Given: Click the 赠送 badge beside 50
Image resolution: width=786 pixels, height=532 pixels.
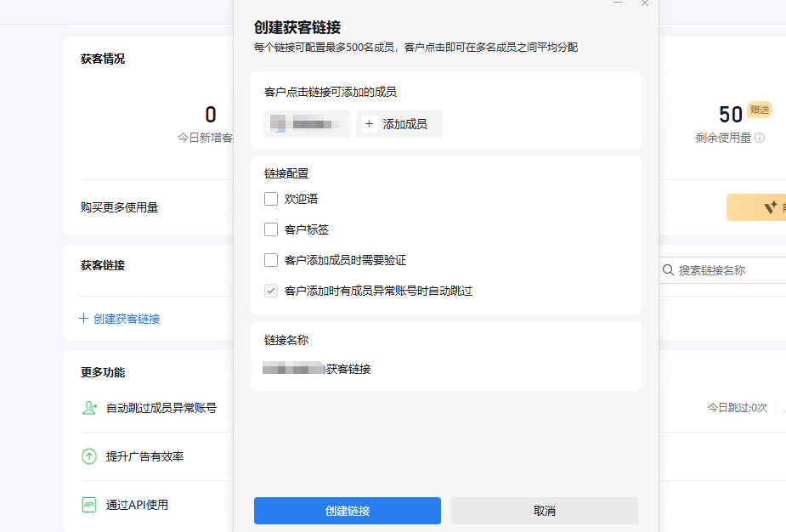Looking at the screenshot, I should point(759,110).
